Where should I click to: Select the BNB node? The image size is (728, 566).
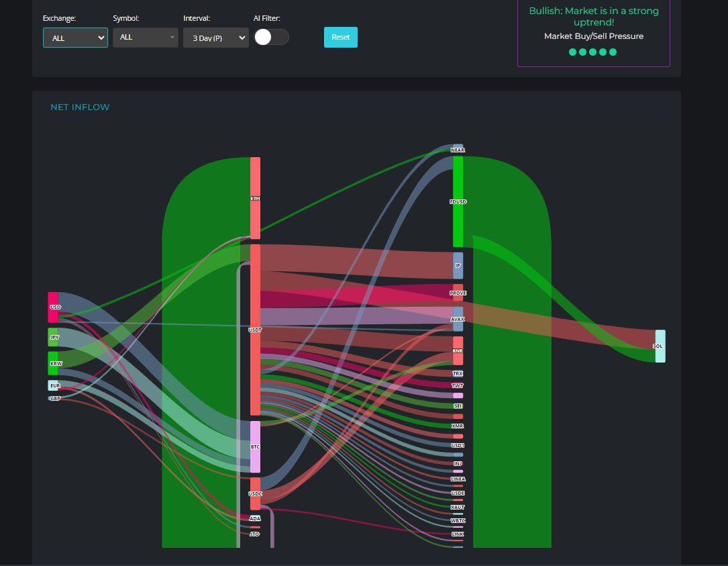tap(458, 350)
